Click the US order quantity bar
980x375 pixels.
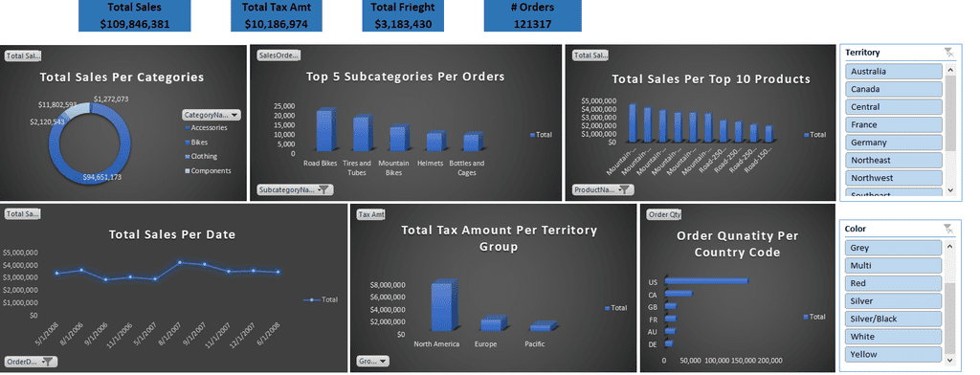tap(706, 280)
